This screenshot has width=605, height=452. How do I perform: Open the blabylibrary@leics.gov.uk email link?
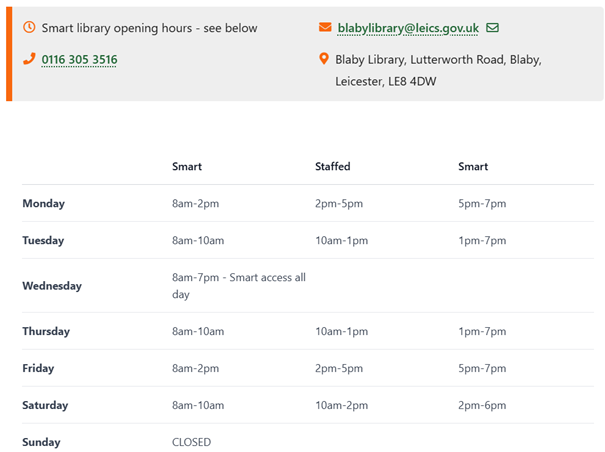tap(407, 28)
